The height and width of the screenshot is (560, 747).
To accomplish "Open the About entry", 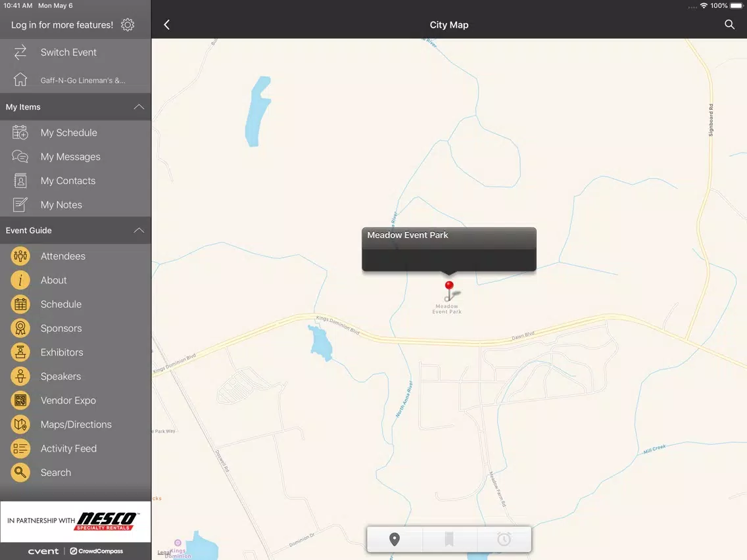I will click(x=75, y=280).
